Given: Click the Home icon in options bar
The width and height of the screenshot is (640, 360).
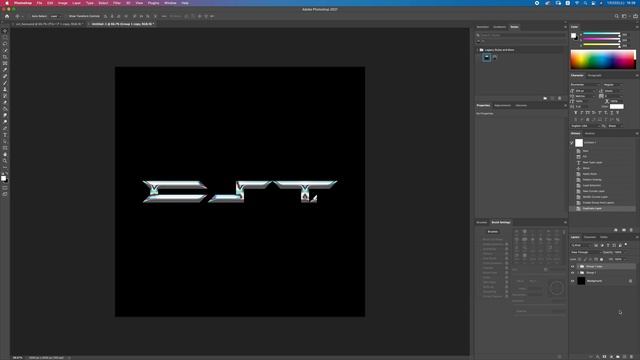Looking at the screenshot, I should [x=7, y=16].
